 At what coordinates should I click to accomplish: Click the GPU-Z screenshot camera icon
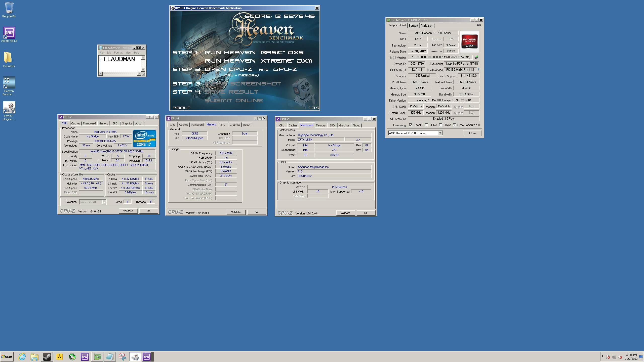478,25
